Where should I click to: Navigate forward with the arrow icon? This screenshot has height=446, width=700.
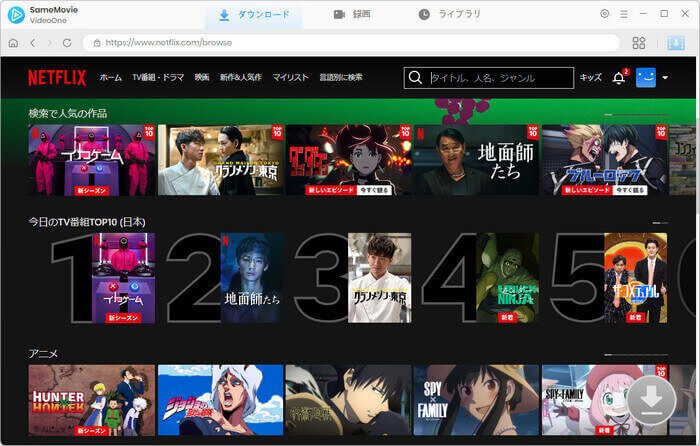pyautogui.click(x=50, y=43)
